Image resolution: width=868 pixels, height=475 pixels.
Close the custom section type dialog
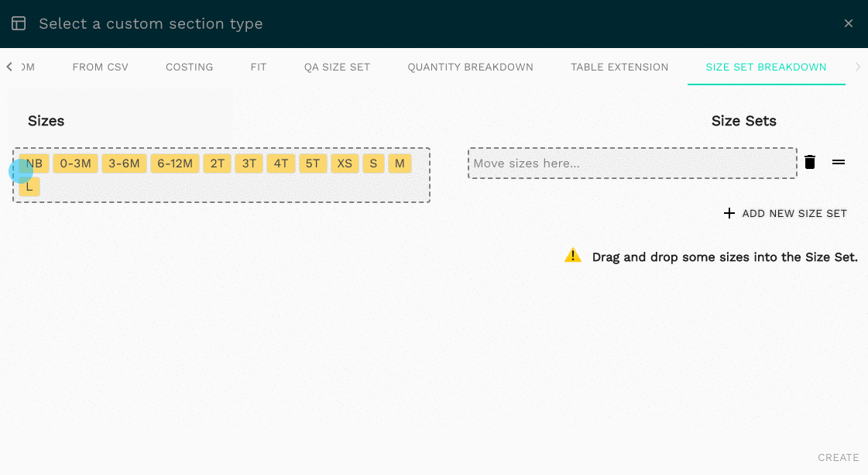click(x=849, y=23)
